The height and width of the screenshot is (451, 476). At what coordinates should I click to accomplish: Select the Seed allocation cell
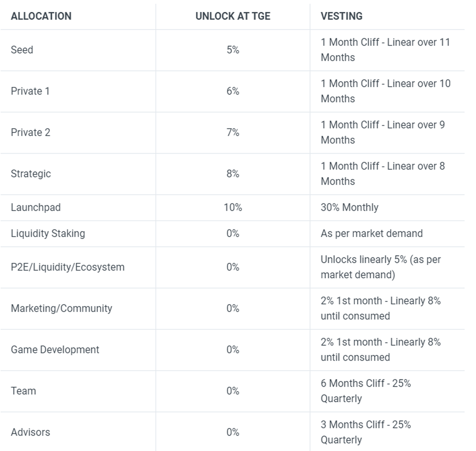pos(22,50)
